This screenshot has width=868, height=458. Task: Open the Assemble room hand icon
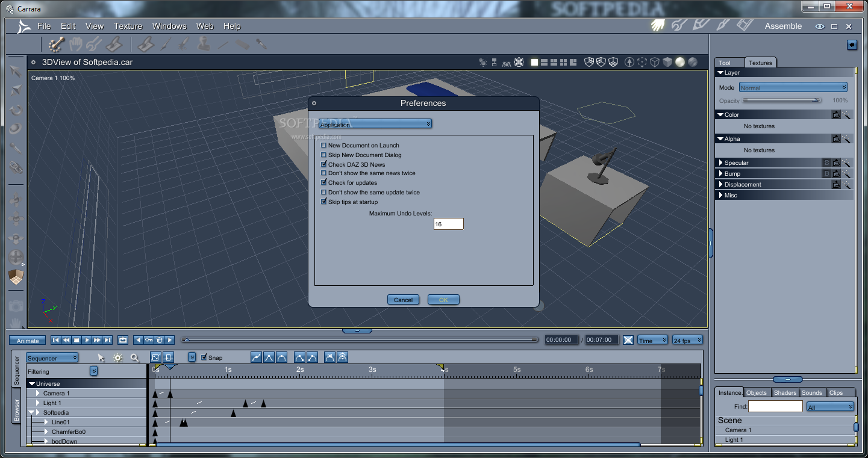pyautogui.click(x=657, y=25)
